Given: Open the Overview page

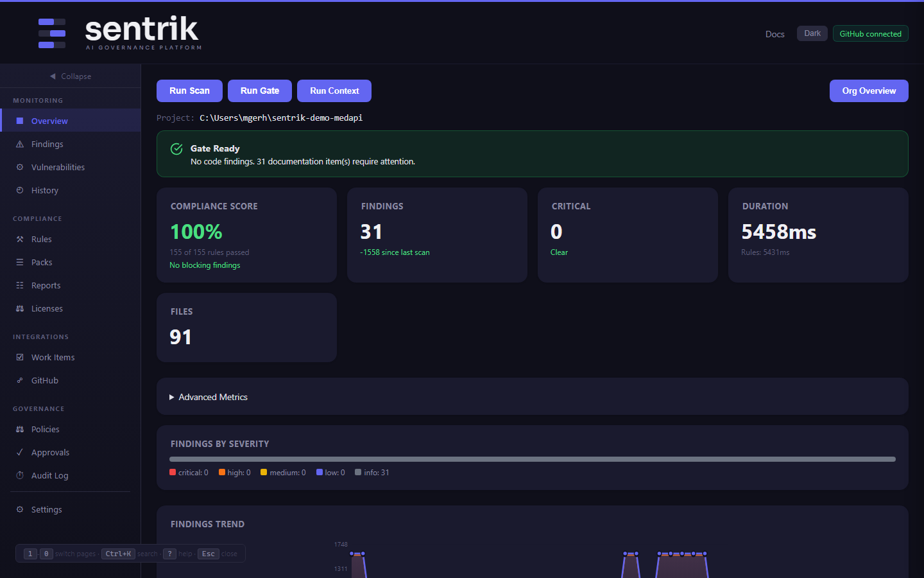Looking at the screenshot, I should coord(71,121).
